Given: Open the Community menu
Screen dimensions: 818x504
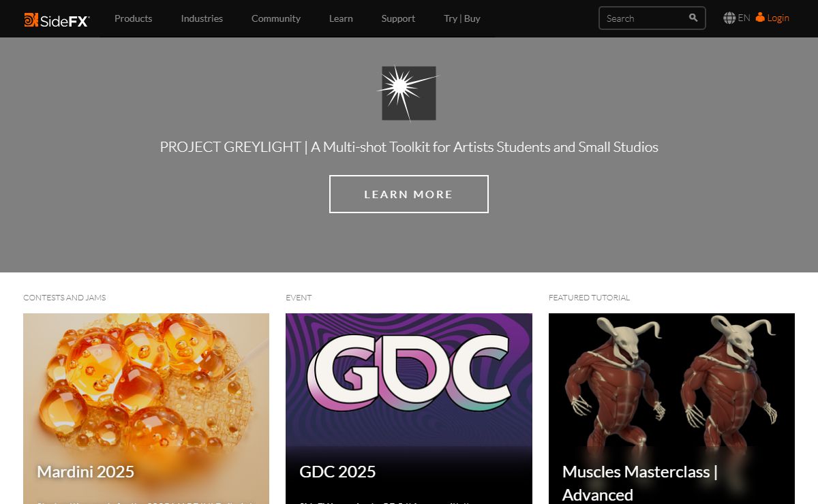Looking at the screenshot, I should point(276,18).
